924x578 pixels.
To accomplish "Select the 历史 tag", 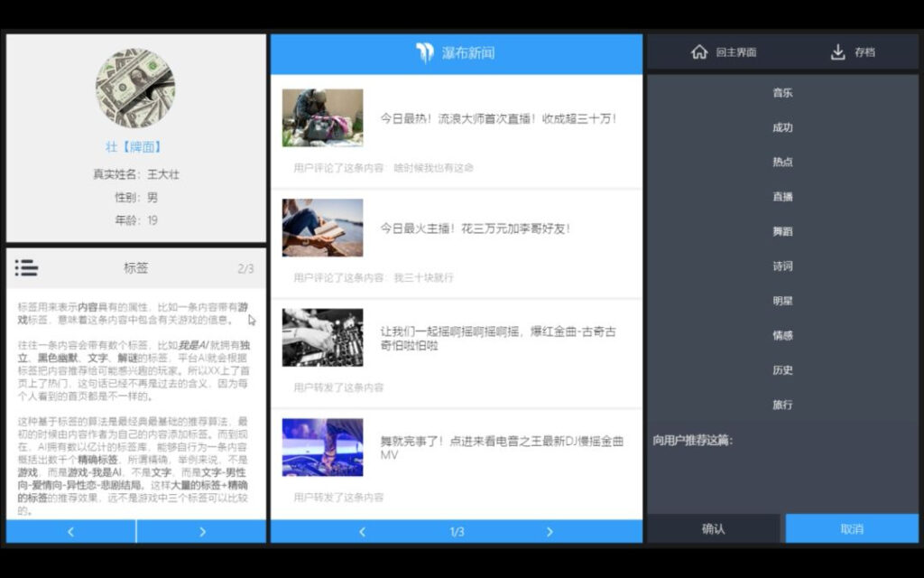I will tap(782, 369).
